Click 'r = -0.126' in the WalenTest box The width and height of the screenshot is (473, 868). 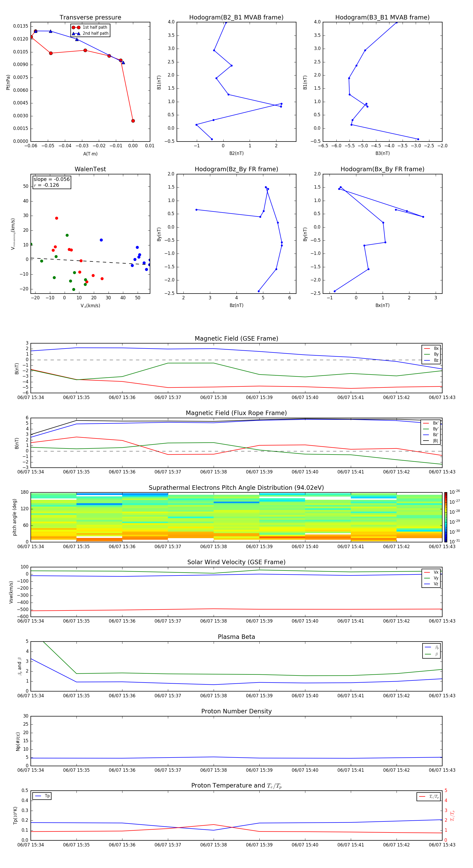point(47,185)
